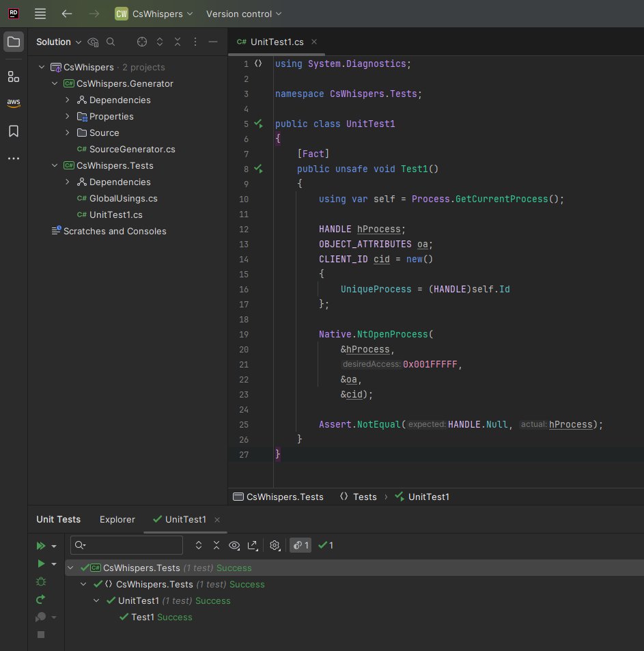Click the test coverage icon
Screen dimensions: 644x651
(41, 618)
